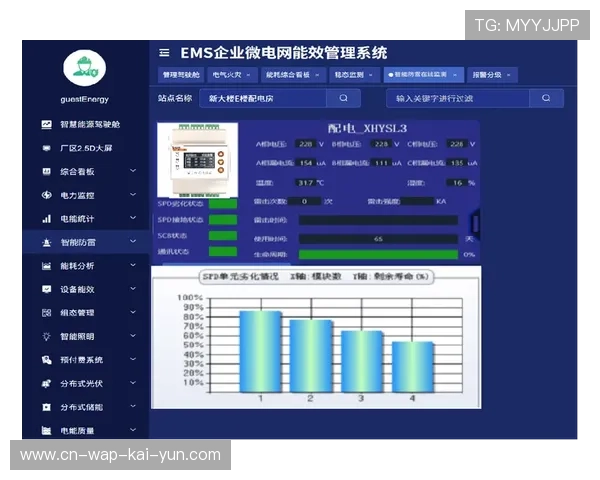Expand the 设备能效 sidebar chevron

click(133, 289)
